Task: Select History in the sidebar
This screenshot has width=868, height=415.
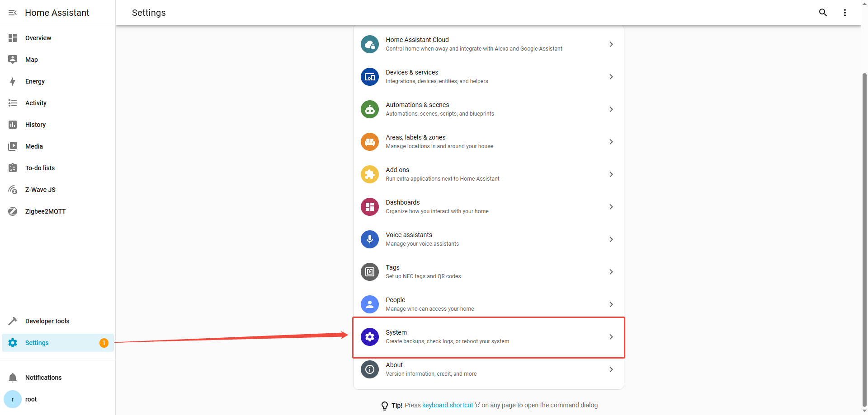Action: point(35,125)
